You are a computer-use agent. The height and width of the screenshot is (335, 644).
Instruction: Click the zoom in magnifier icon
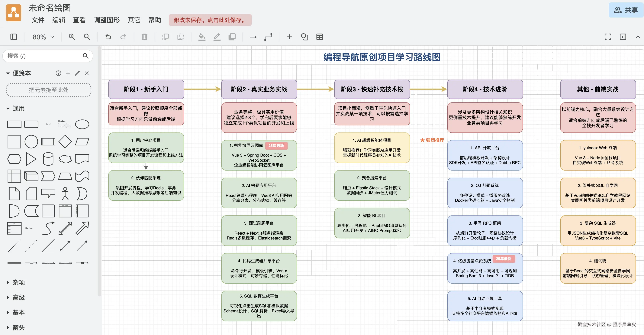pyautogui.click(x=72, y=37)
